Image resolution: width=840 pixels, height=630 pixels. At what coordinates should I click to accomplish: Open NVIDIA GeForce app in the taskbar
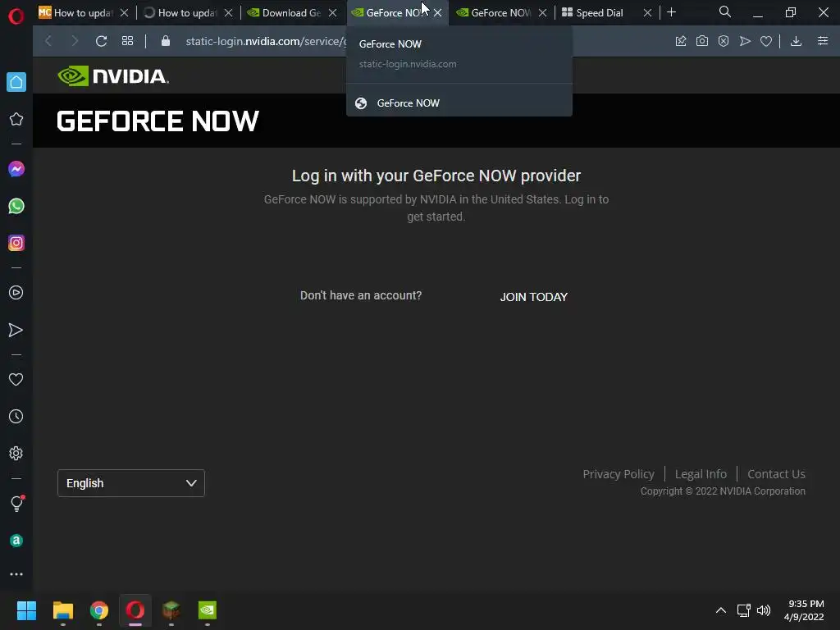click(x=208, y=610)
